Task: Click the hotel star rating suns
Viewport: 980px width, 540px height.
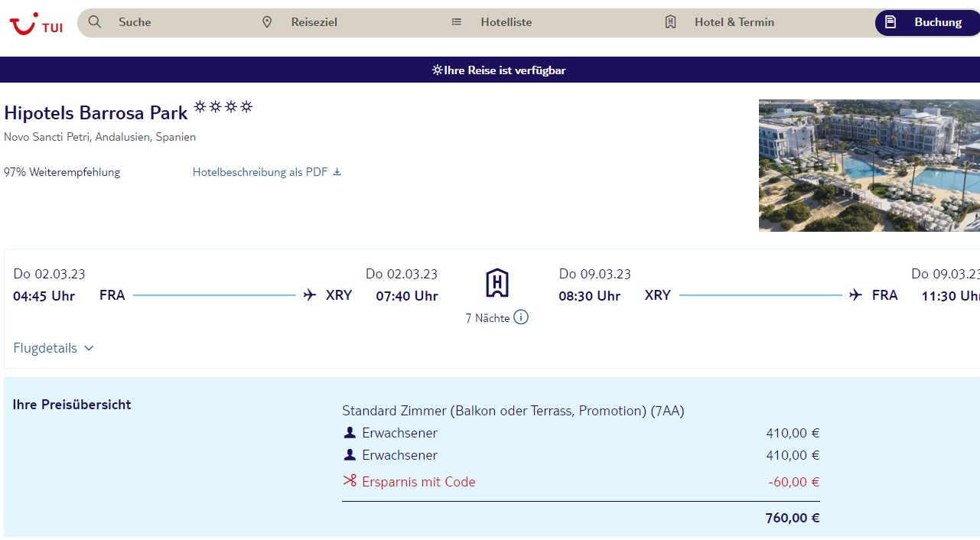Action: [x=223, y=106]
